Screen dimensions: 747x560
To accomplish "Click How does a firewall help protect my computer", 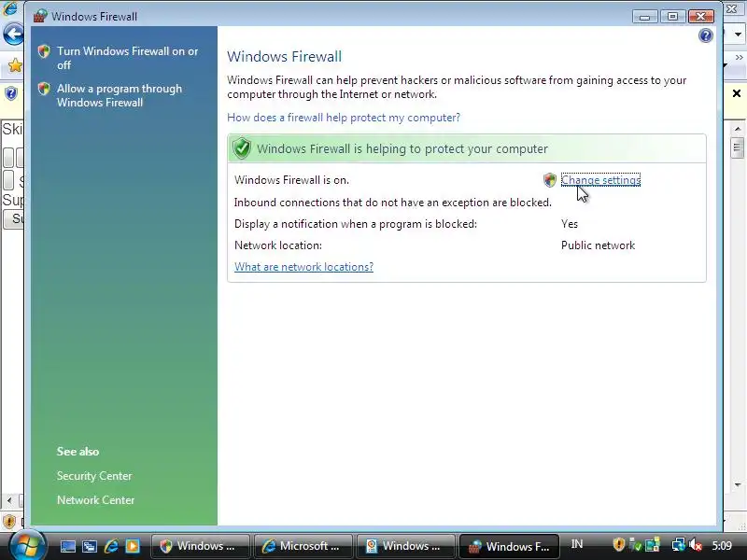I will pyautogui.click(x=344, y=118).
